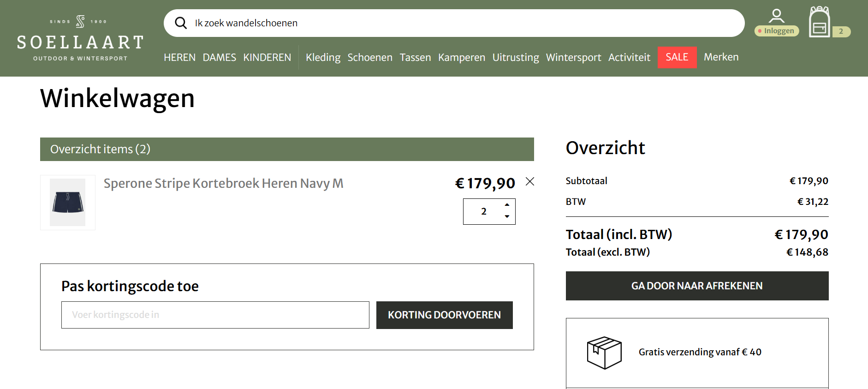Open the Sperone Stripe Kortebroek Heren Navy M link
The height and width of the screenshot is (389, 868).
point(224,184)
